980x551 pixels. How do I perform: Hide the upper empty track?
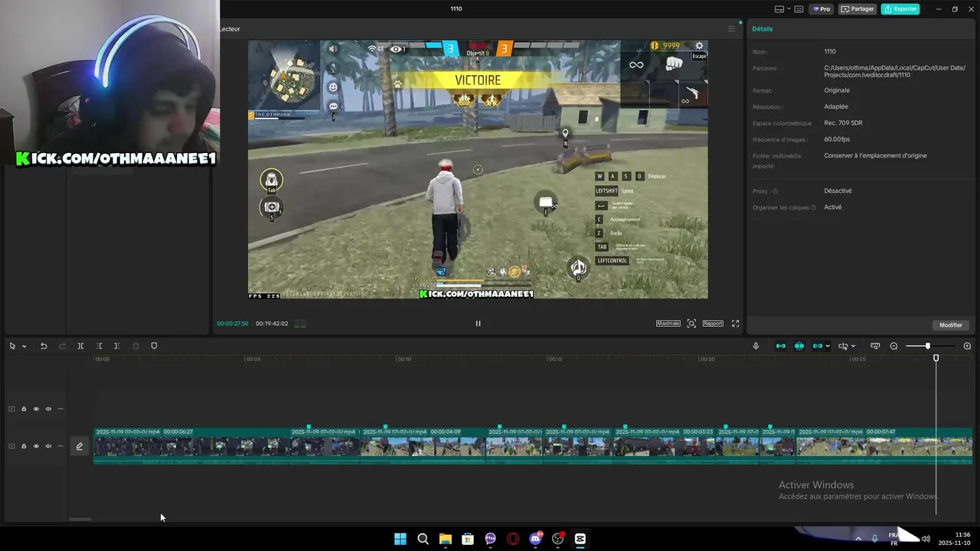click(x=36, y=409)
